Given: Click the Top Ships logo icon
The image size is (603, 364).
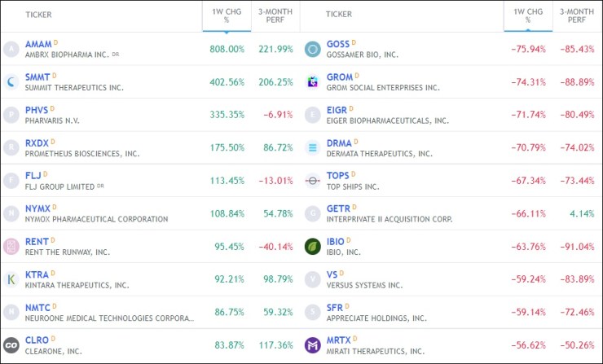Looking at the screenshot, I should click(312, 181).
